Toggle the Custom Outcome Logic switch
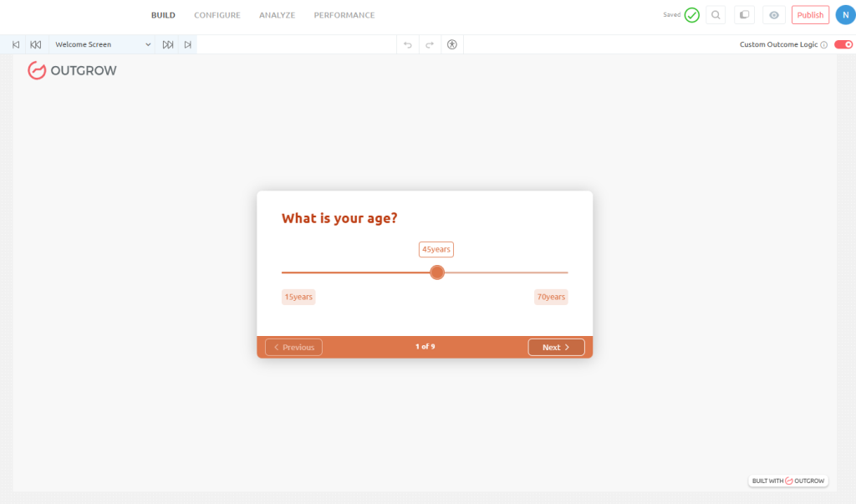This screenshot has width=856, height=504. [843, 44]
